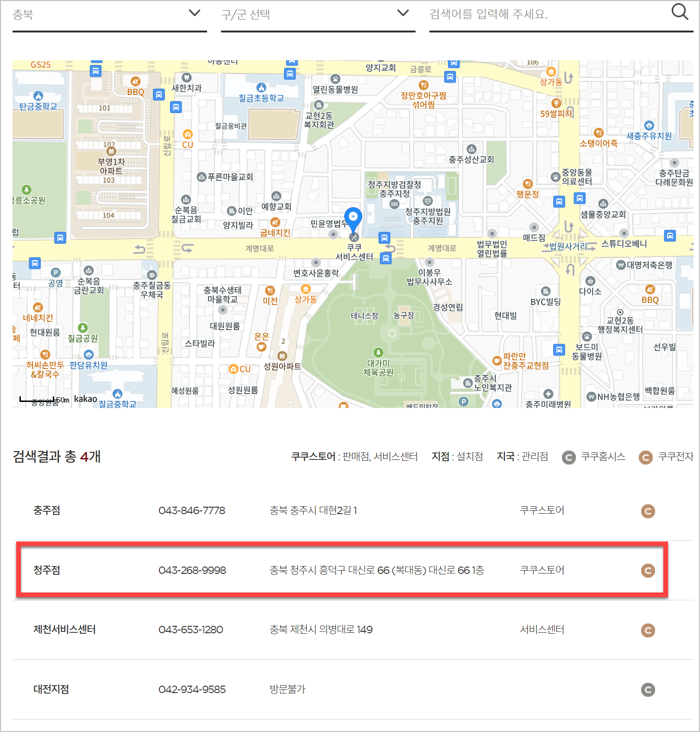Click the 충주칠금동우체국 post office icon
This screenshot has width=700, height=732.
click(152, 275)
